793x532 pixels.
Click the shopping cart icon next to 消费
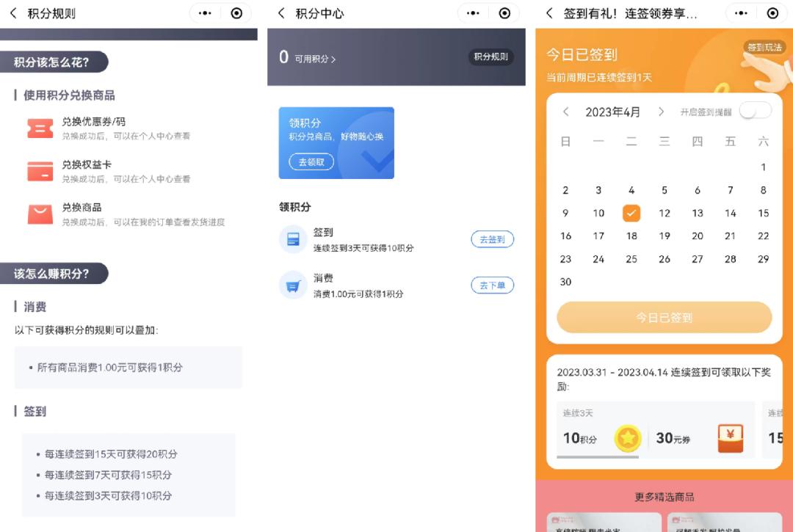pos(293,285)
